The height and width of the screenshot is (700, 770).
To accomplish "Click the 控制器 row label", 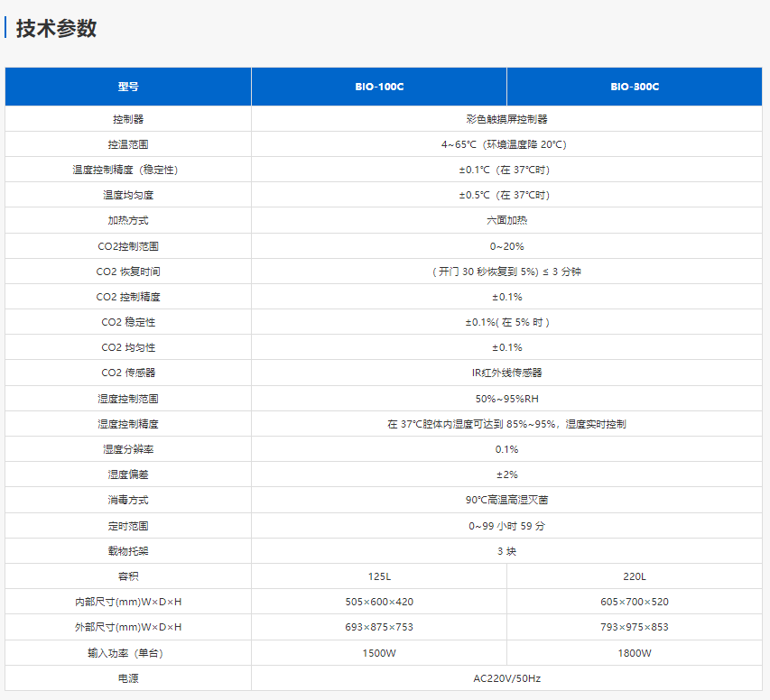I will pyautogui.click(x=128, y=119).
